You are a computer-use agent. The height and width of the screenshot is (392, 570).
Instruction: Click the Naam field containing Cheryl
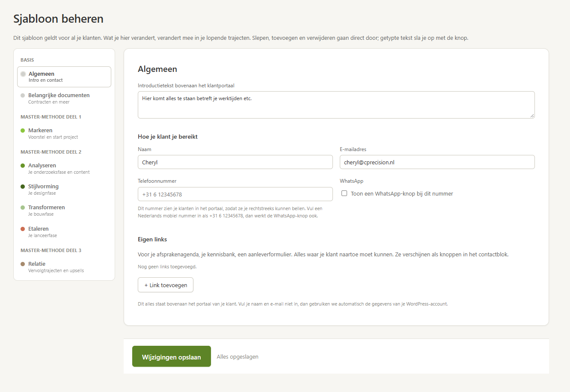(x=235, y=162)
